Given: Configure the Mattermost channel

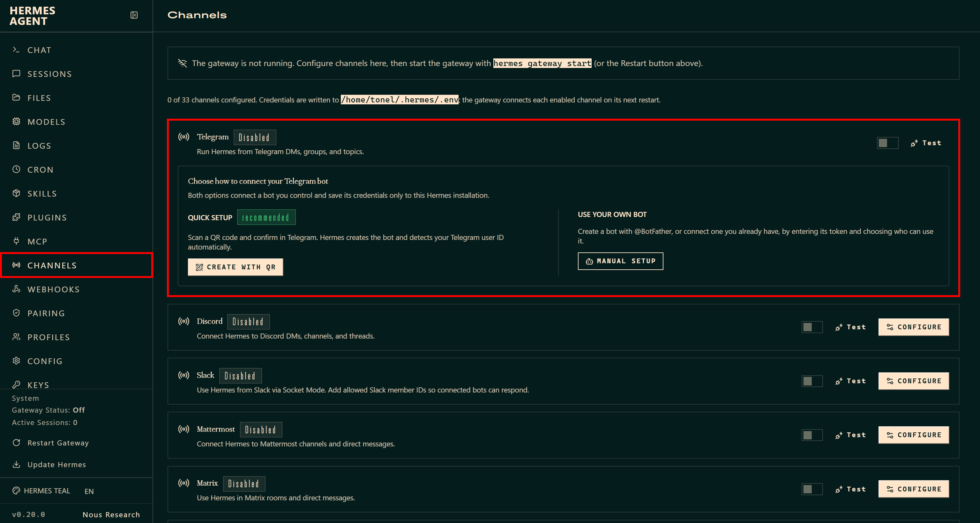Looking at the screenshot, I should pos(913,435).
